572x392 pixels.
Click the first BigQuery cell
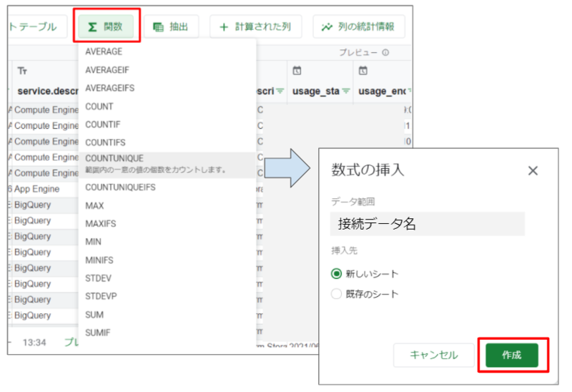coord(32,205)
